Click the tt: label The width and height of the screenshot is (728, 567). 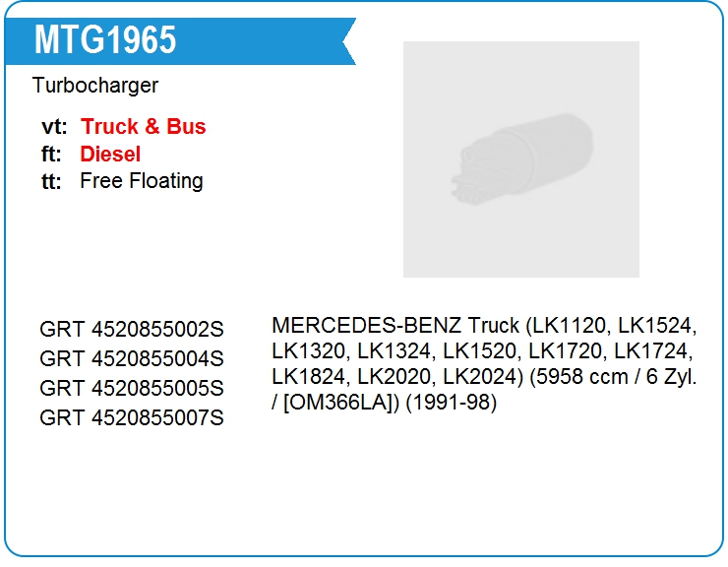click(51, 181)
